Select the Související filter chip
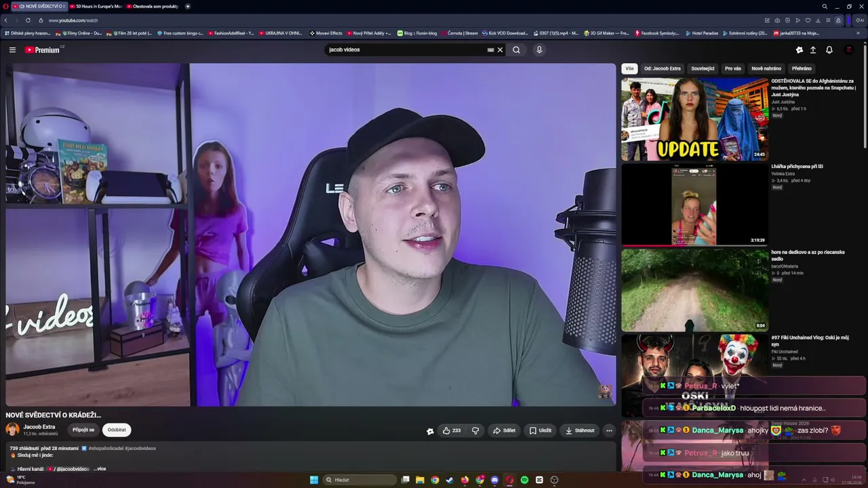Image resolution: width=868 pixels, height=488 pixels. [703, 68]
